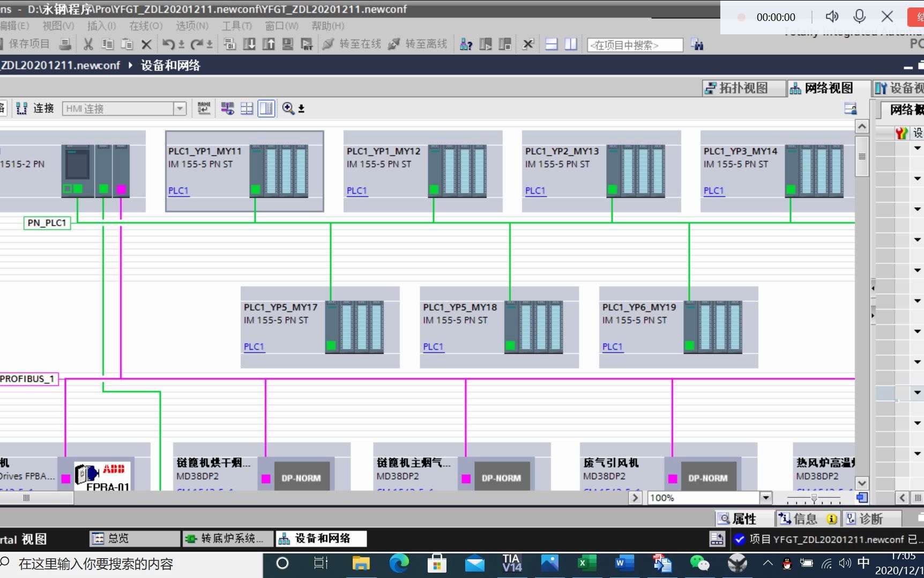The height and width of the screenshot is (578, 924).
Task: Open TIA V14 from the Windows taskbar
Action: point(512,564)
